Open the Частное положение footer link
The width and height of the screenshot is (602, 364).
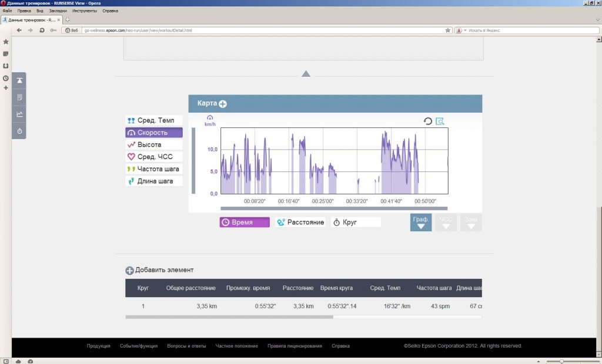[236, 346]
